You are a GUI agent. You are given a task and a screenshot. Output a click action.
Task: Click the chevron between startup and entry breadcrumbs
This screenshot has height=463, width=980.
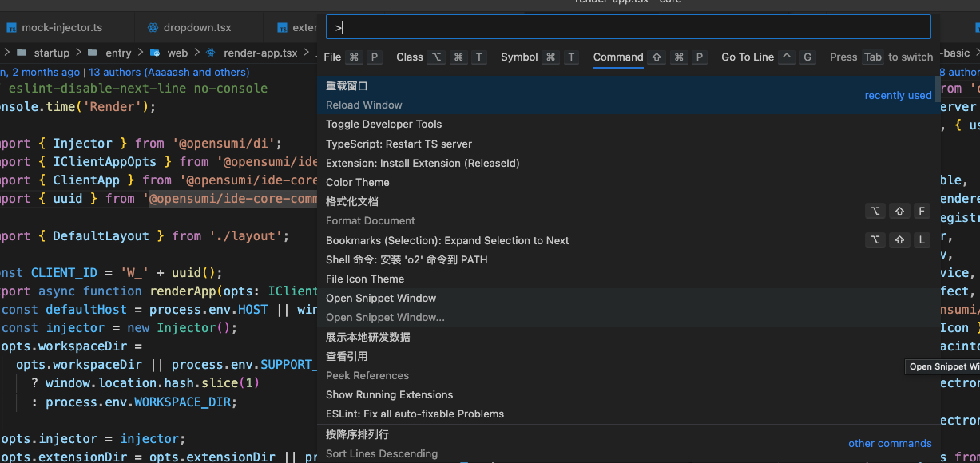[x=79, y=53]
